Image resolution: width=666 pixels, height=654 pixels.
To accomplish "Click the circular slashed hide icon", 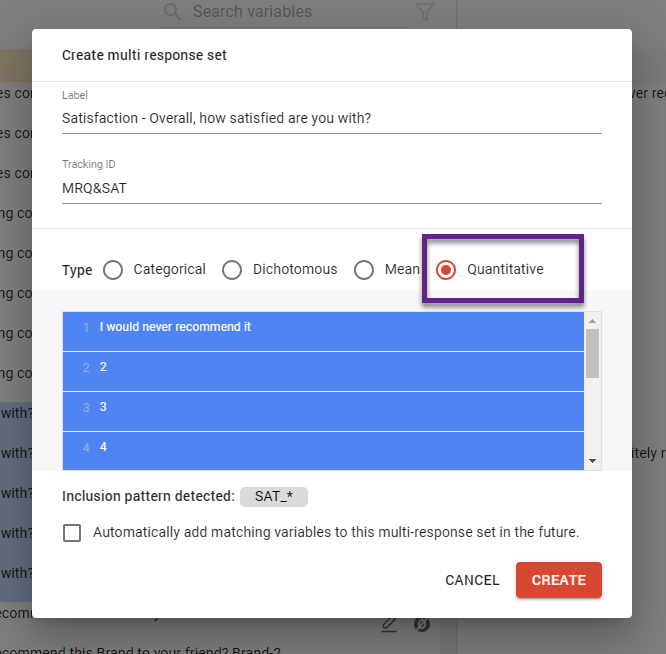I will (x=422, y=625).
